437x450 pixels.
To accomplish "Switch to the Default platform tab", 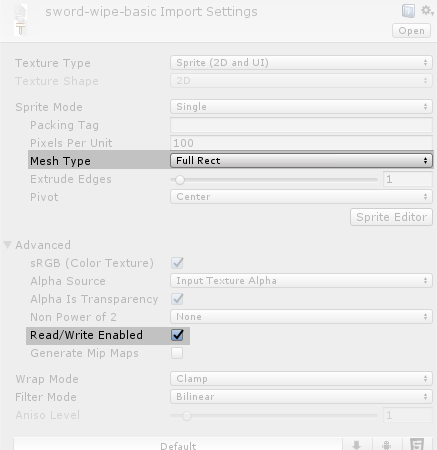I will point(178,445).
